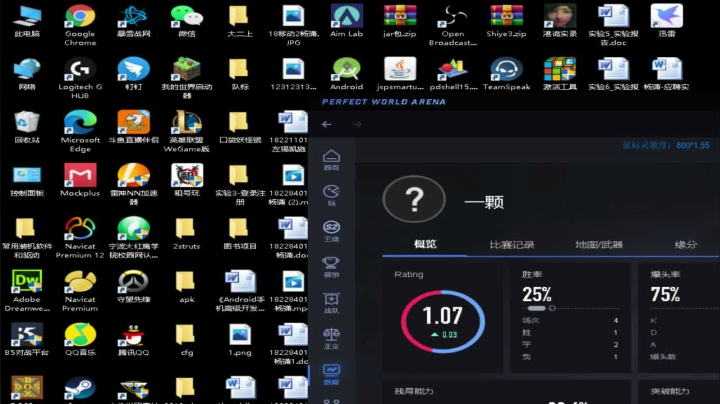Launch Open Broadcaster shortcut on desktop
720x404 pixels.
pyautogui.click(x=453, y=25)
